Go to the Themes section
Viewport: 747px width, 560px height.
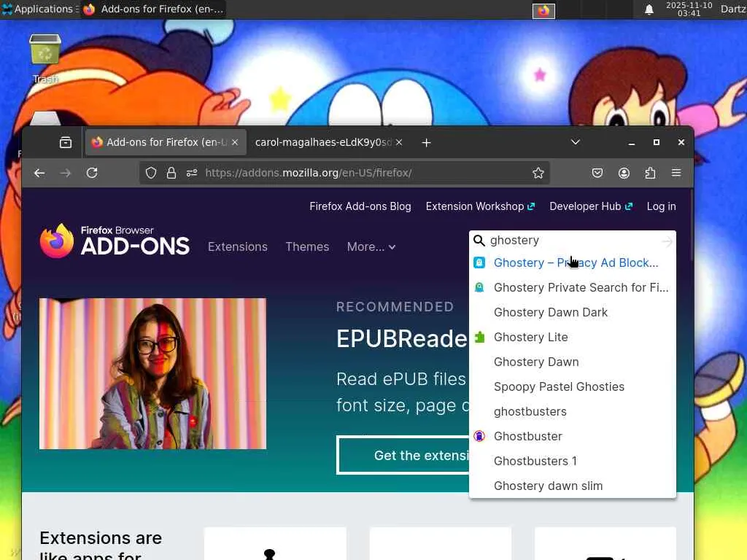point(307,246)
